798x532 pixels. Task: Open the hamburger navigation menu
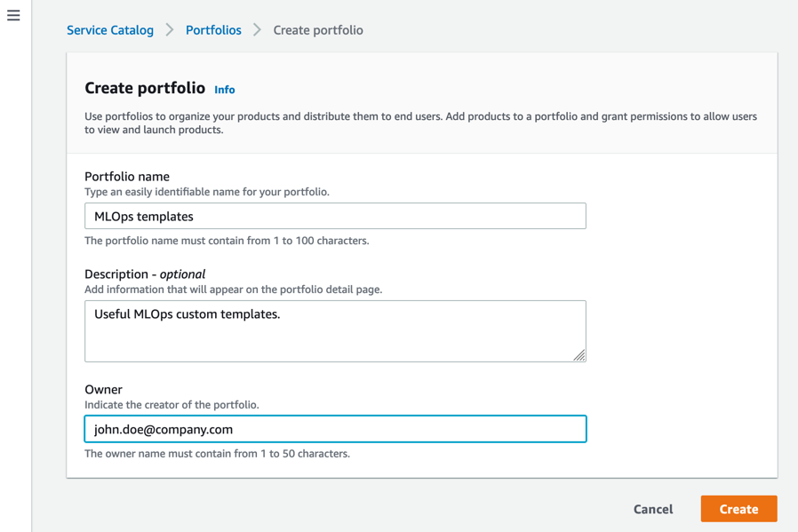13,16
